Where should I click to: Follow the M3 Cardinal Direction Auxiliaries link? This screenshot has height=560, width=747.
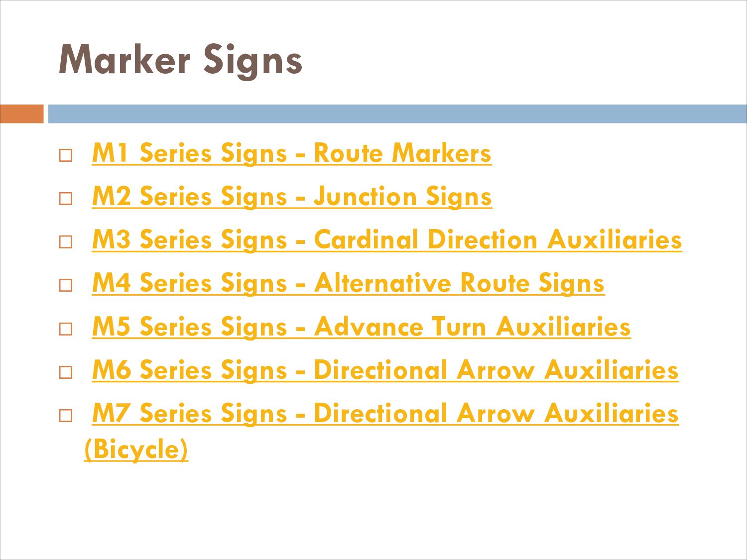[x=386, y=239]
